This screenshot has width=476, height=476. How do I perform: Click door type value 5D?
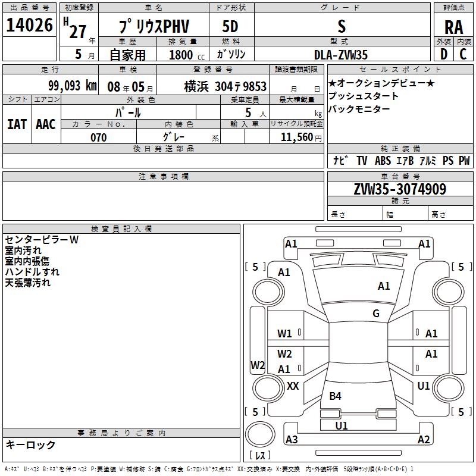[230, 27]
